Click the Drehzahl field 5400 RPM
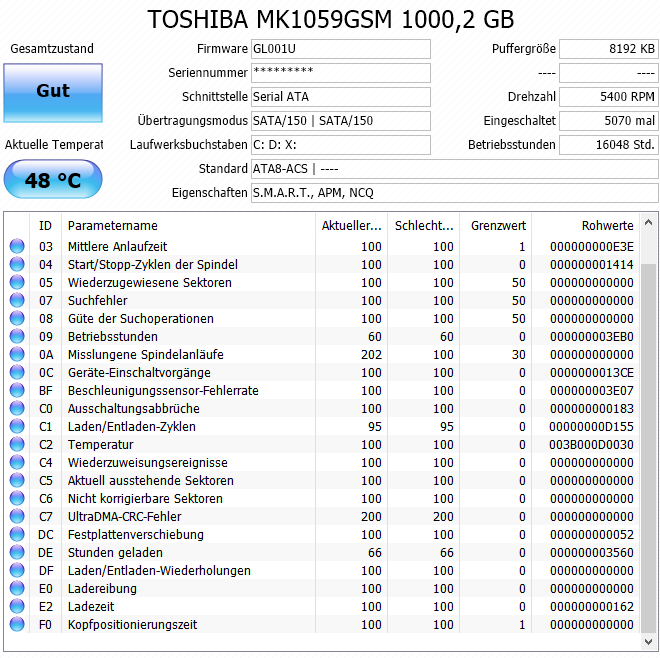This screenshot has width=660, height=658. point(609,97)
